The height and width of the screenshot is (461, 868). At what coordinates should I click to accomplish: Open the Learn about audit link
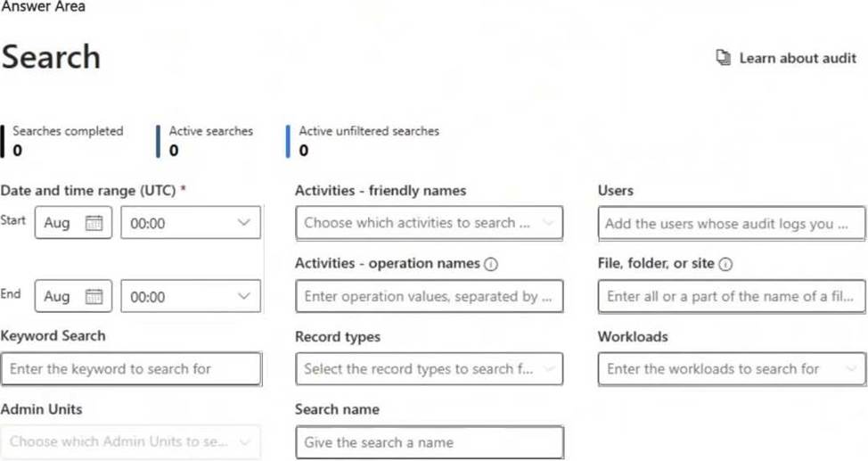[x=797, y=58]
